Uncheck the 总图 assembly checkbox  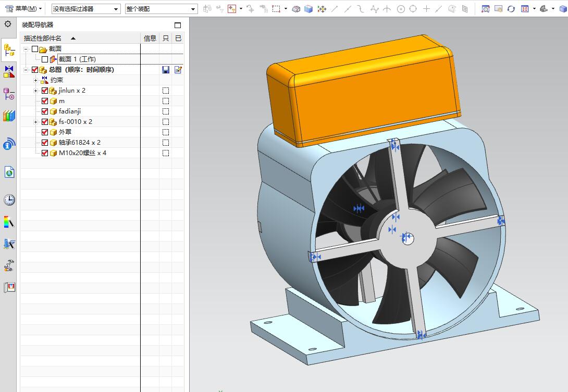tap(35, 70)
